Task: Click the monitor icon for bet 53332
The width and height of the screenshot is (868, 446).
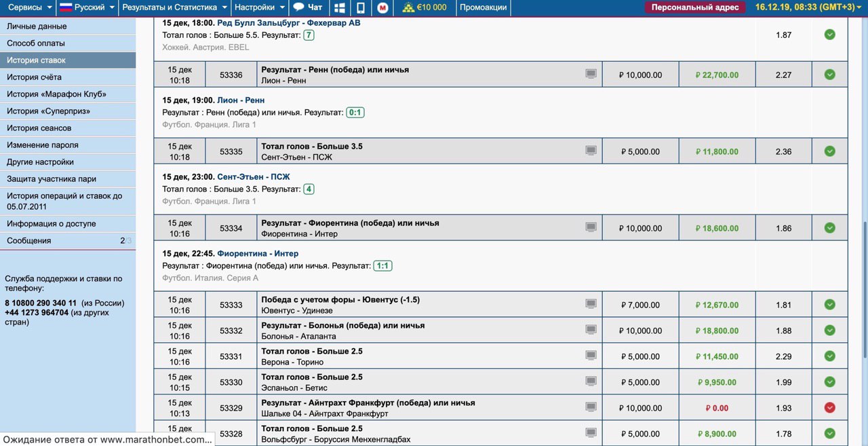Action: 591,330
